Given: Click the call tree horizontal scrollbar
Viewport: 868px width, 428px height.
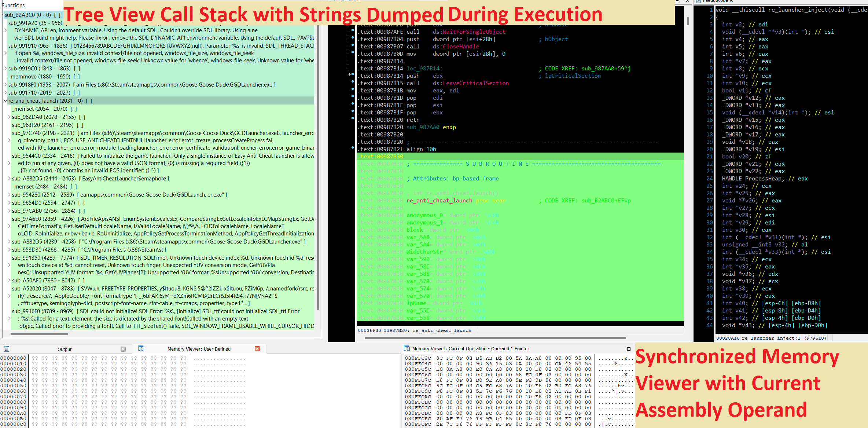Looking at the screenshot, I should pos(39,334).
